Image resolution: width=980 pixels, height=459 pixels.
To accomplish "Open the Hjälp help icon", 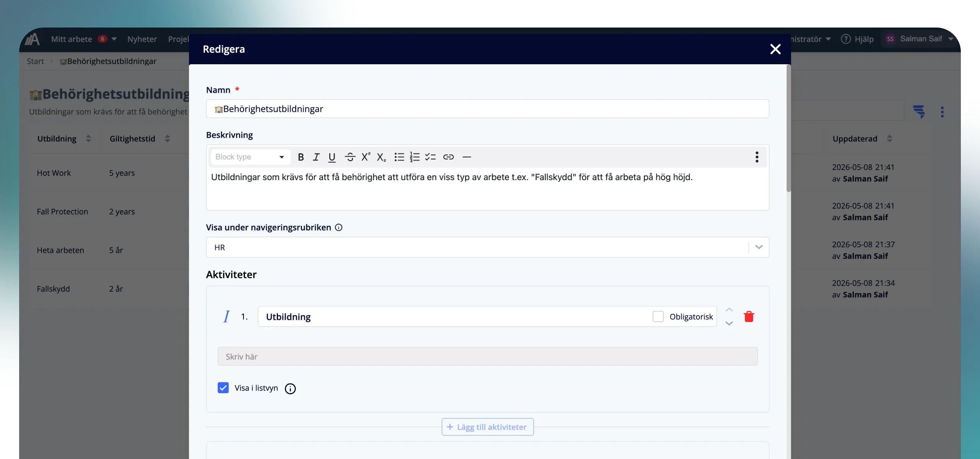I will pyautogui.click(x=846, y=39).
